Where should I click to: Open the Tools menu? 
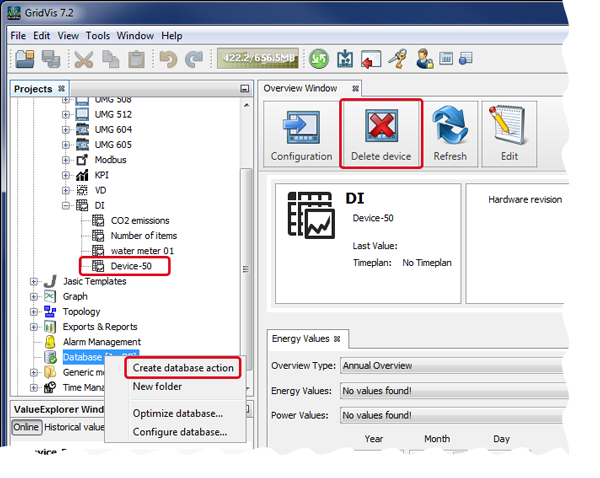coord(98,35)
